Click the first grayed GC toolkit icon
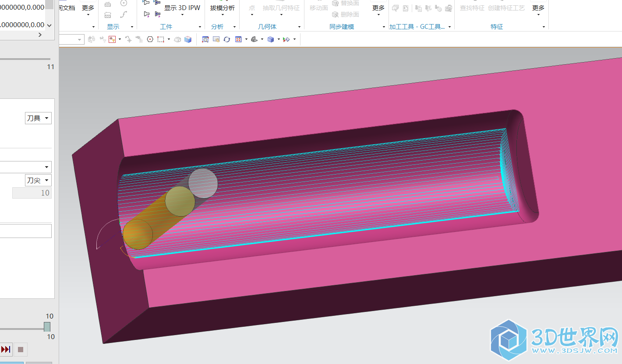The width and height of the screenshot is (622, 364). point(395,8)
